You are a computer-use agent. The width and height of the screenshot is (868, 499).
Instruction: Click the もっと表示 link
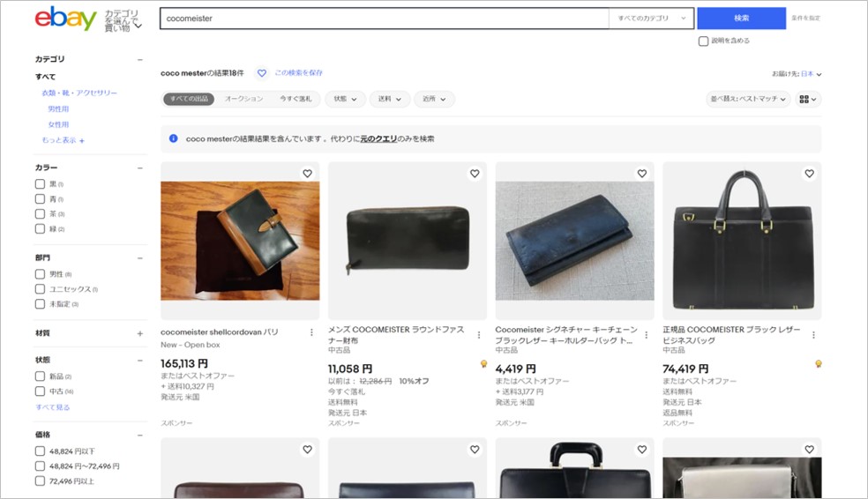pos(64,140)
